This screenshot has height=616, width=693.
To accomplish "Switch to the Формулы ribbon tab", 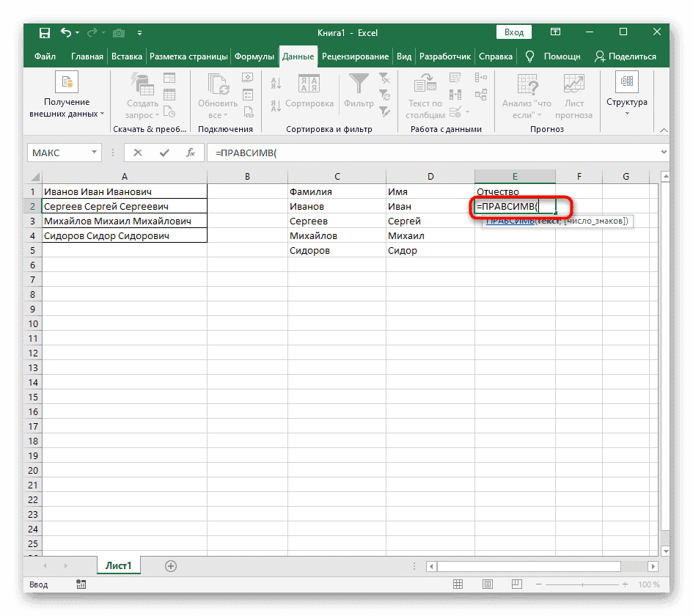I will [252, 56].
